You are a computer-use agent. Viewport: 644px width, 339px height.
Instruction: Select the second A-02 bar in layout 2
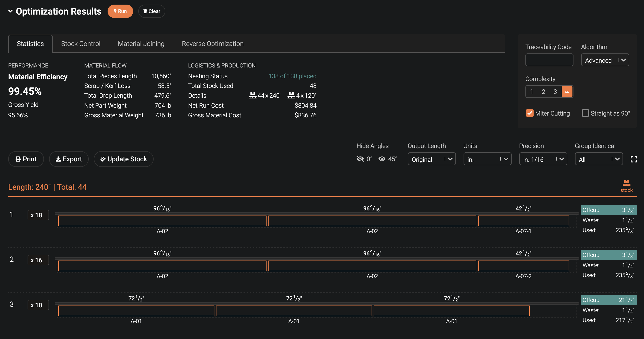372,266
